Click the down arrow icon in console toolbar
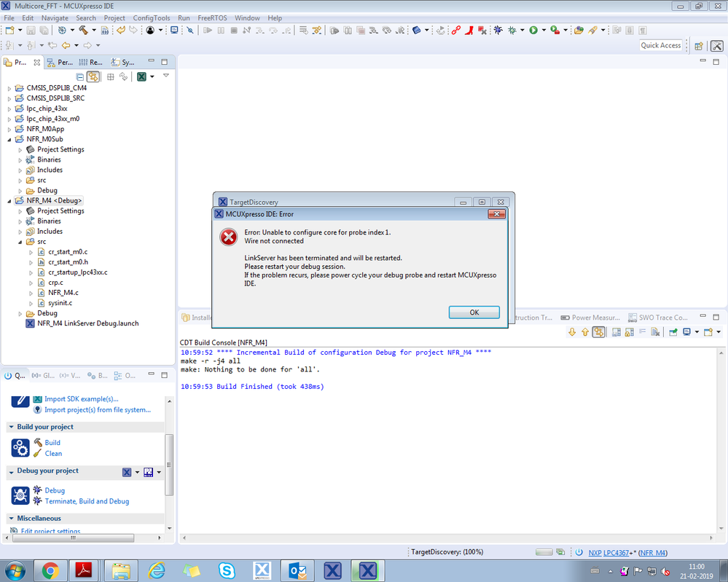The height and width of the screenshot is (582, 728). click(x=572, y=332)
